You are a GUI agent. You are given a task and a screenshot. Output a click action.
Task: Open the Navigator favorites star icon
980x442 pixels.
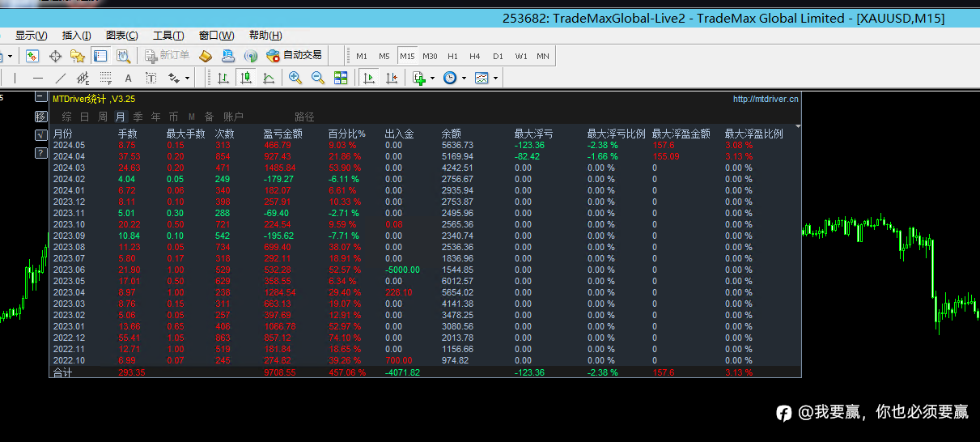click(78, 56)
